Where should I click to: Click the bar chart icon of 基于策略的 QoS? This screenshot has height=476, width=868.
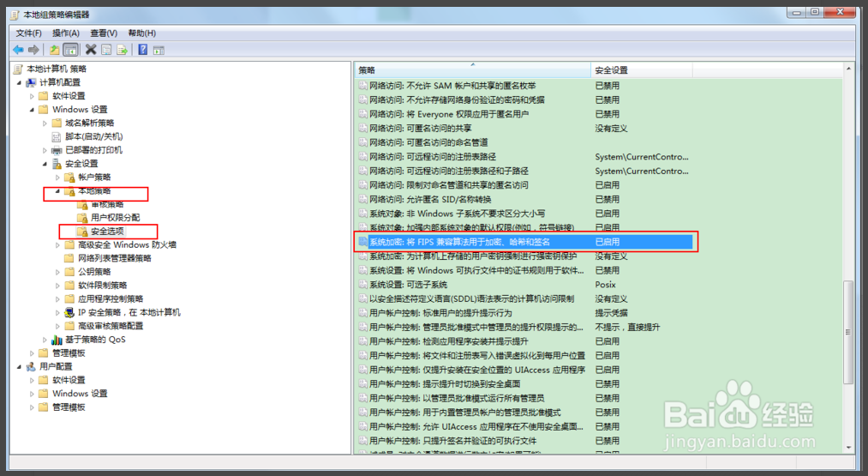coord(57,340)
